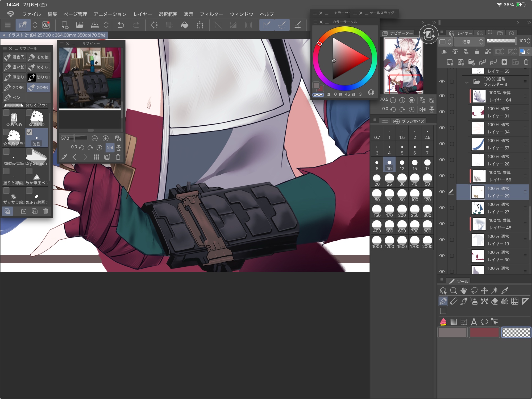This screenshot has height=399, width=532.
Task: Open the フィルター menu
Action: [211, 14]
